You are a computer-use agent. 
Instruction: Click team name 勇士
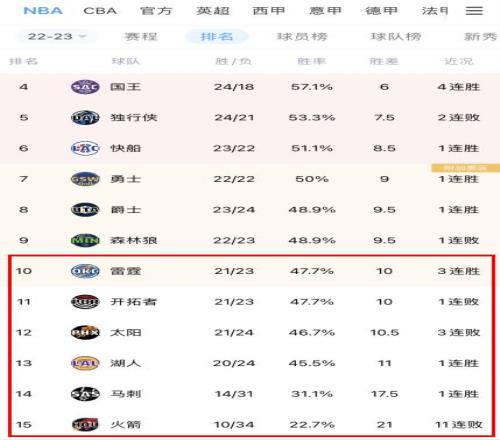pos(126,179)
